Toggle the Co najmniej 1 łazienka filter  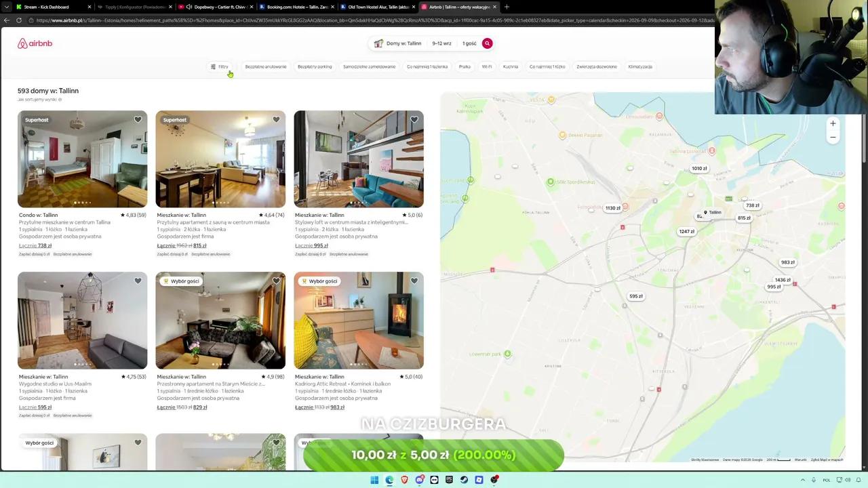[x=427, y=66]
